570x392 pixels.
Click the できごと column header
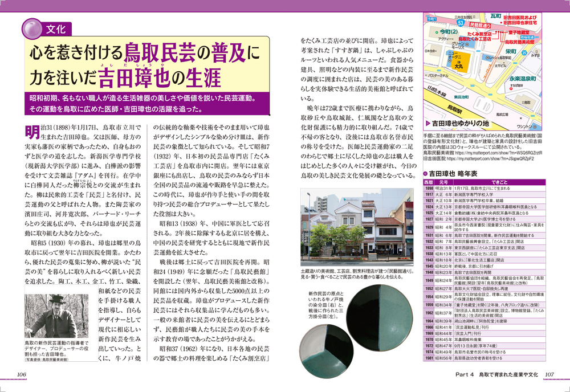(499, 182)
